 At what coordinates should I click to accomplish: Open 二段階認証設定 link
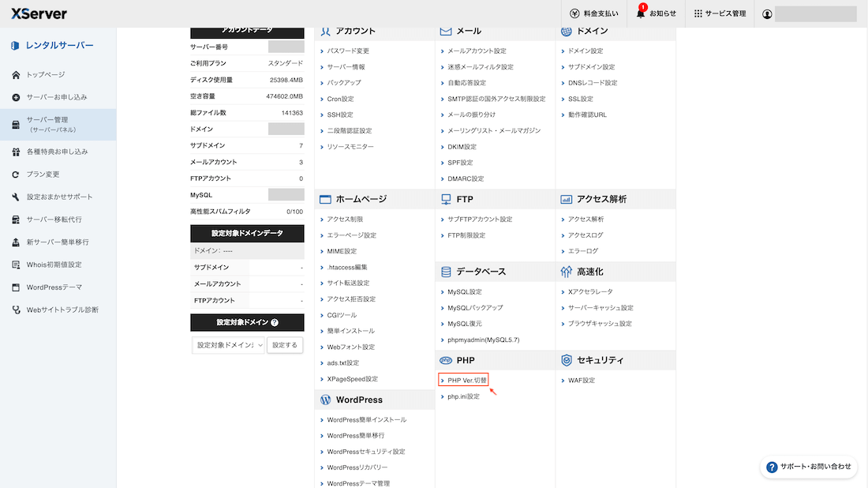pos(350,131)
